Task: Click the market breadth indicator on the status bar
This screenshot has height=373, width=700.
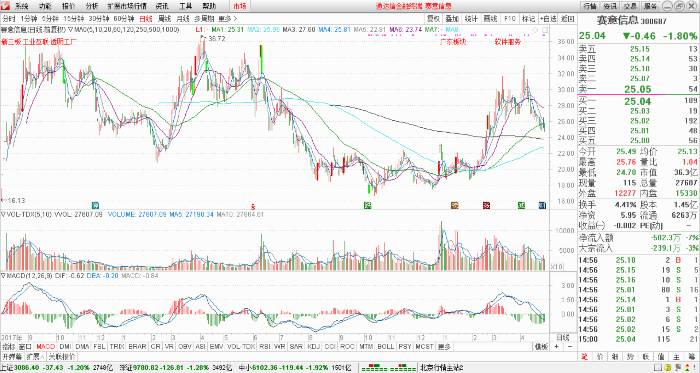Action: (x=388, y=368)
